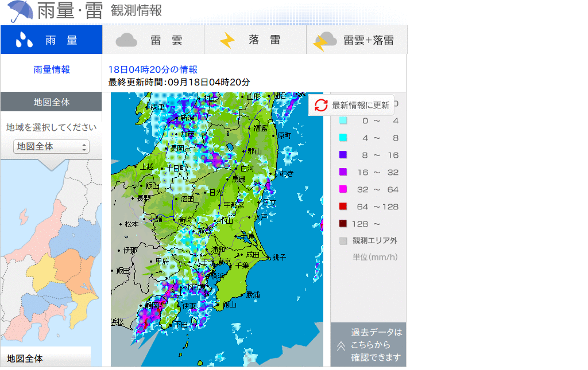Click the gray cloud icon
Image resolution: width=588 pixels, height=370 pixels.
click(x=126, y=40)
